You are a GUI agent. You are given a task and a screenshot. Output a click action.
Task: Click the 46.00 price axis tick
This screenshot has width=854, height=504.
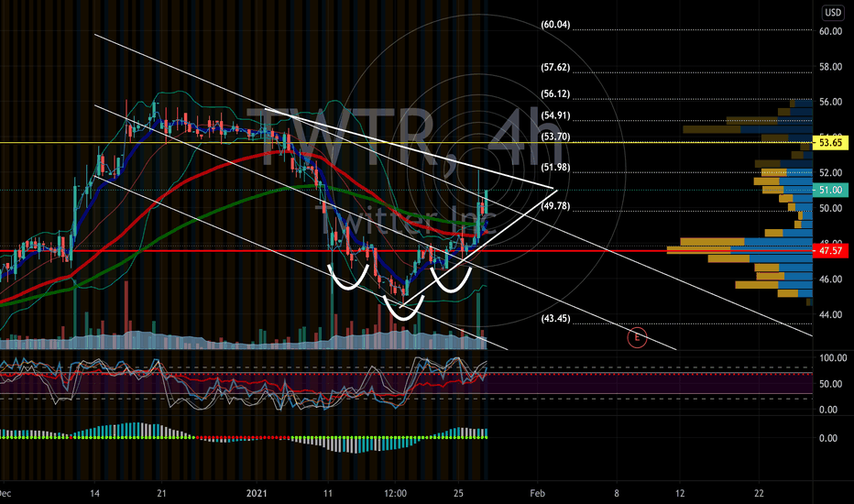830,279
